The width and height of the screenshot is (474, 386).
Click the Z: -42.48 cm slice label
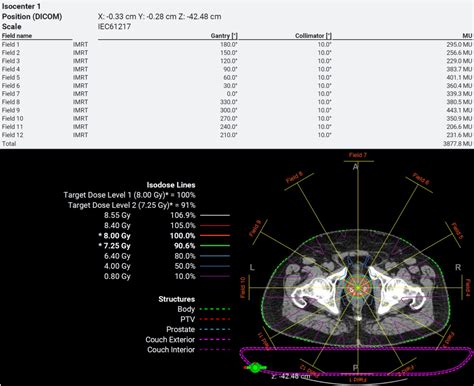pyautogui.click(x=291, y=376)
